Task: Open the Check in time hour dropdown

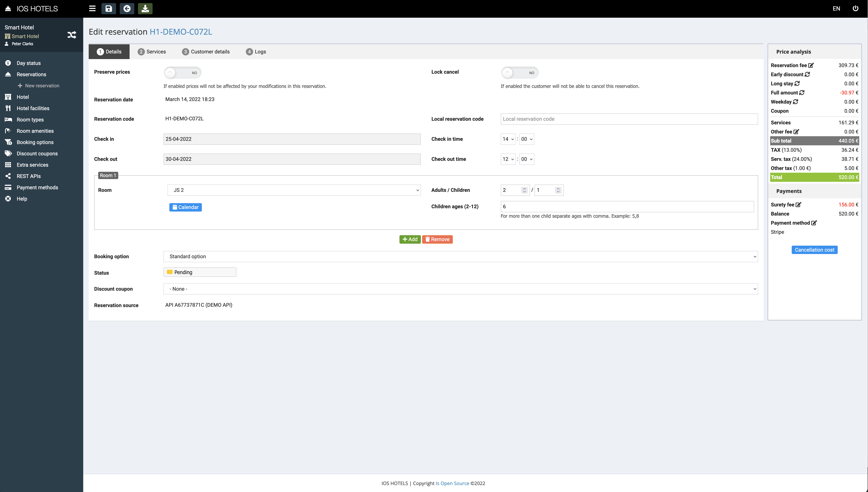Action: 508,139
